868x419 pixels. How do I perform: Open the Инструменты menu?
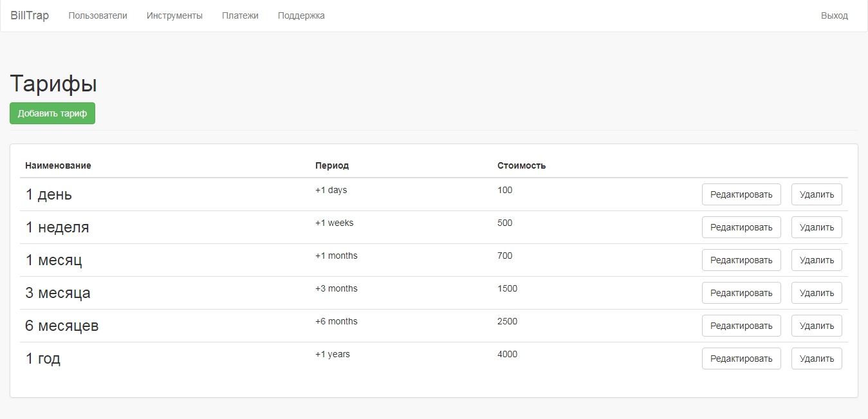pos(174,15)
